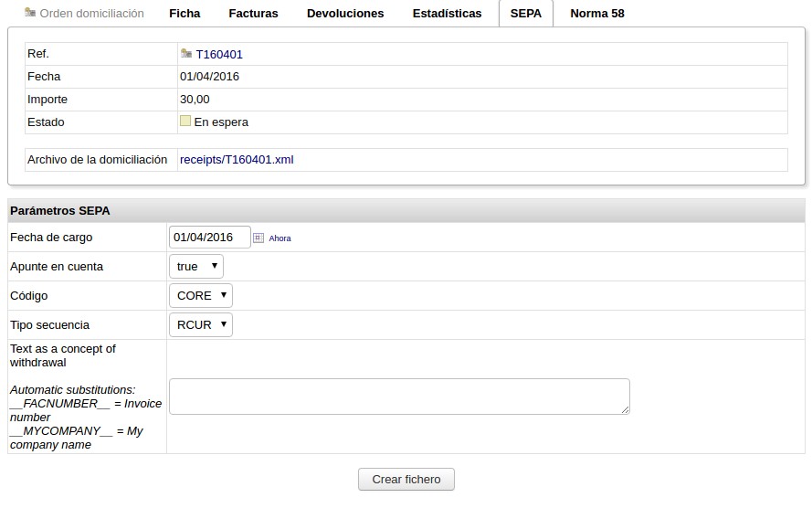Focus the Fecha de cargo date field
Viewport: 812px width, 508px height.
(x=210, y=238)
